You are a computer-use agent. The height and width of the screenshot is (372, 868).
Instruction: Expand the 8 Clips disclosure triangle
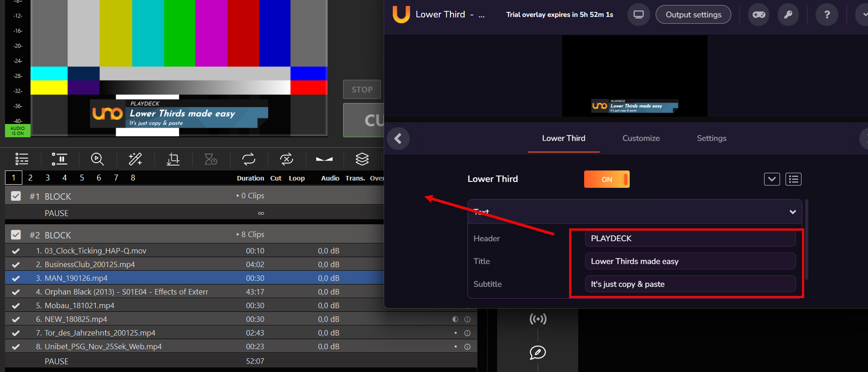pyautogui.click(x=238, y=234)
